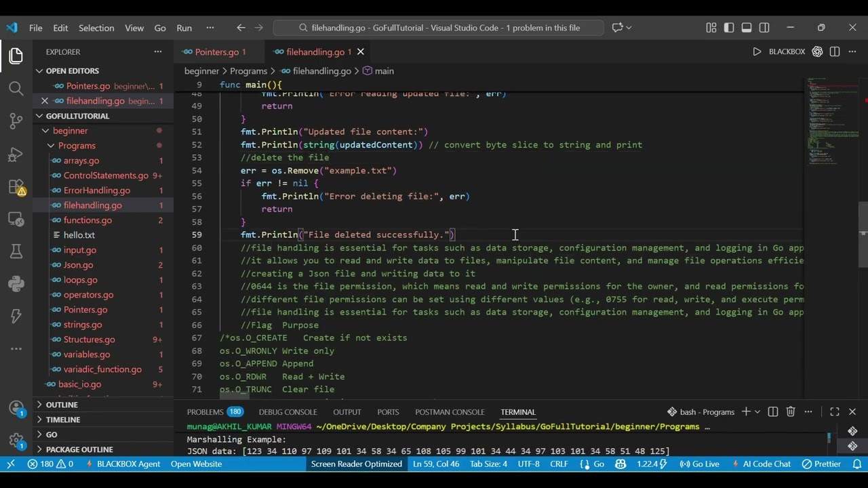The height and width of the screenshot is (488, 868).
Task: Collapse the Programs folder
Action: tap(103, 146)
